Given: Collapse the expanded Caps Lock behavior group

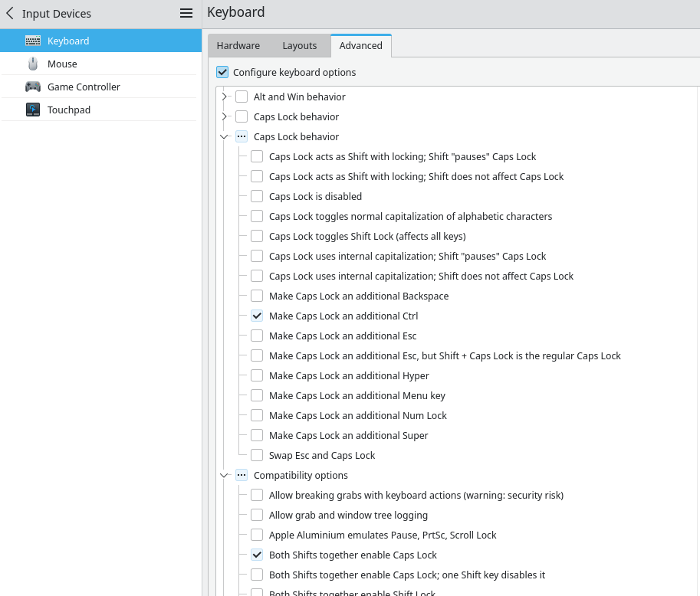Looking at the screenshot, I should tap(224, 136).
